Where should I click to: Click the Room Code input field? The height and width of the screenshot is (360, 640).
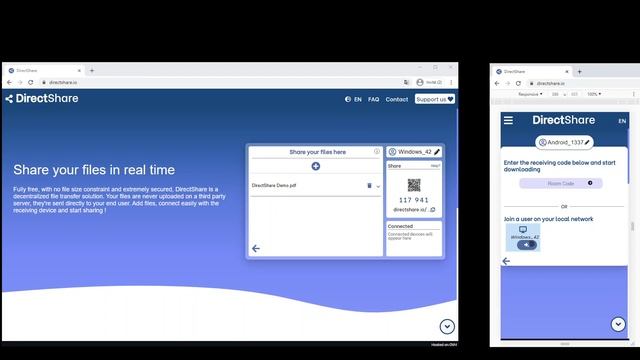click(560, 183)
